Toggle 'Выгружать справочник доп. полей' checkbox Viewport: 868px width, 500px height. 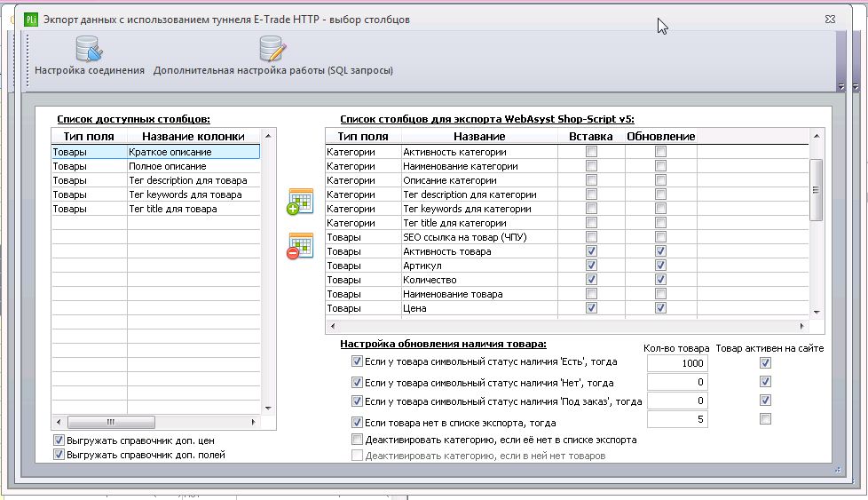coord(59,455)
